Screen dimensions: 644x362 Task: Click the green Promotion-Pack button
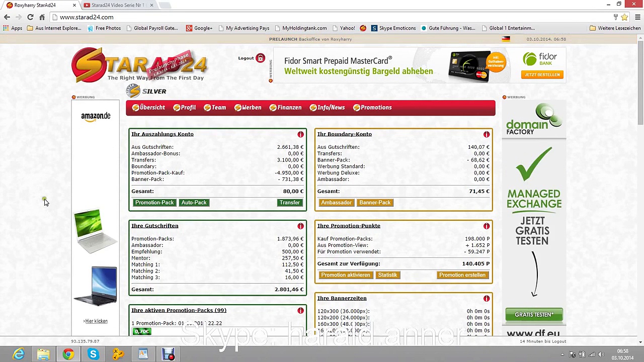coord(154,203)
